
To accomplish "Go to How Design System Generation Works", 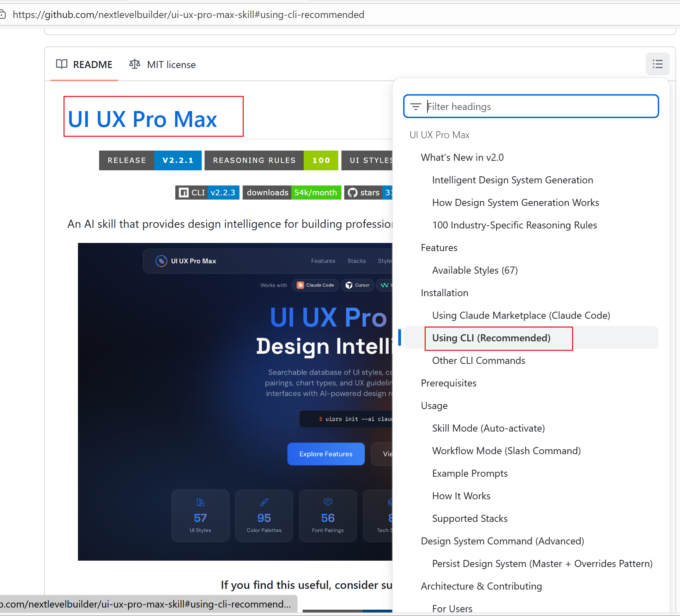I will click(x=516, y=202).
